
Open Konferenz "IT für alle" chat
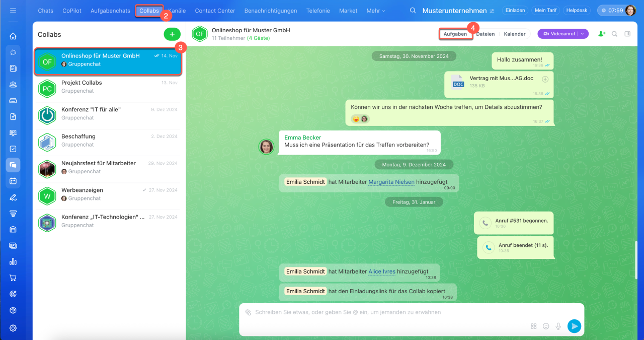pos(108,115)
